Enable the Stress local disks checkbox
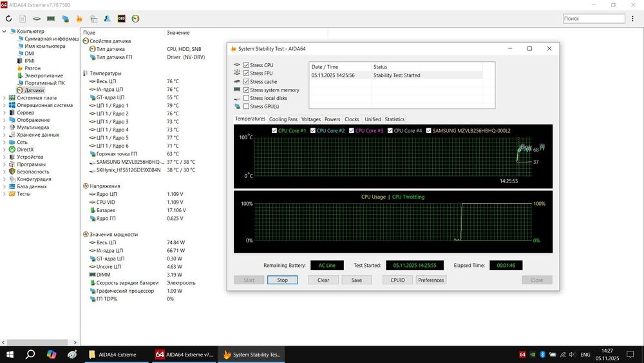Screen dimensions: 644x363 [247, 98]
